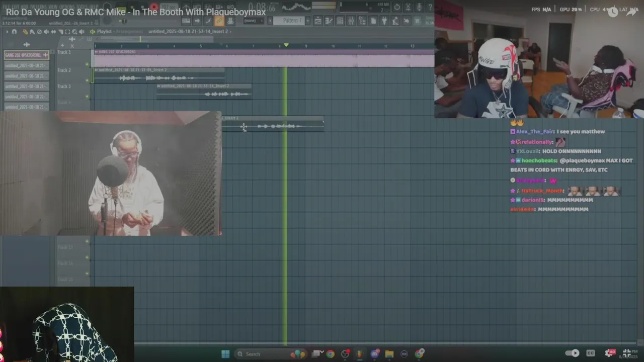The width and height of the screenshot is (644, 362).
Task: Open FL Studio icon on taskbar
Action: click(x=360, y=354)
